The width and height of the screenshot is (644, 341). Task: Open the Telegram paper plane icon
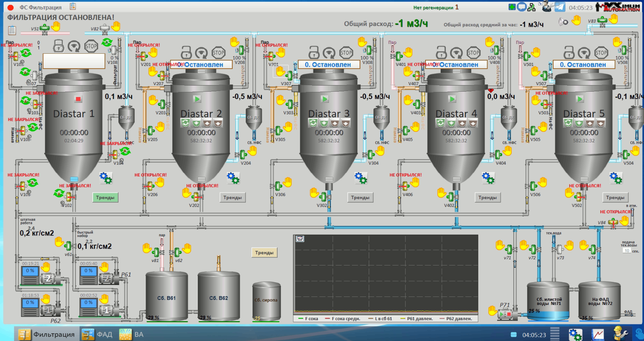coord(560,7)
